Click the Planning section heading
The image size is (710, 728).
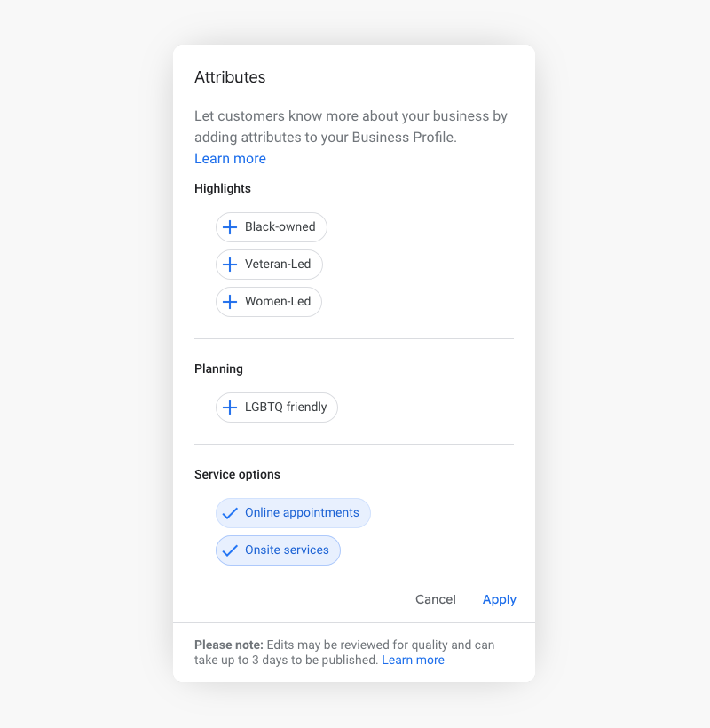[x=218, y=368]
